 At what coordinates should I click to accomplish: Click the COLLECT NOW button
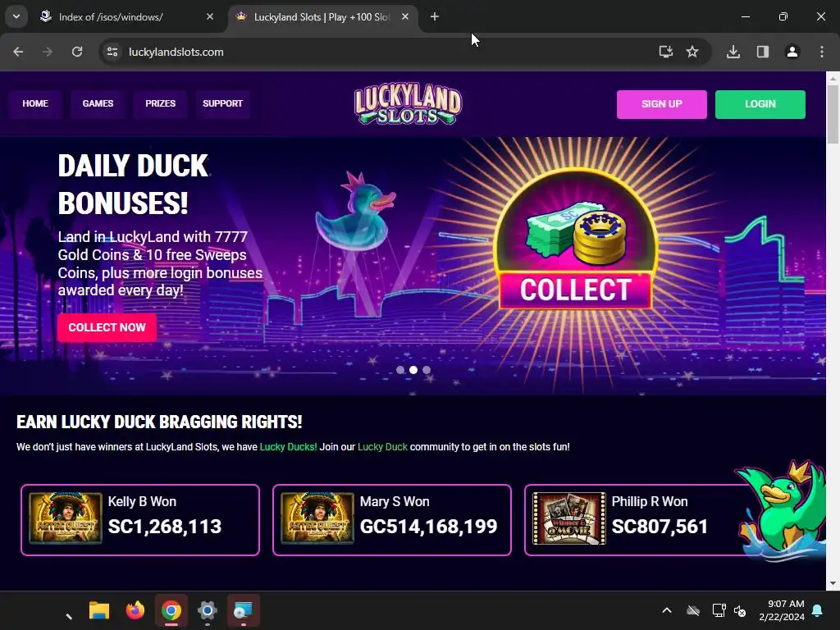click(x=107, y=327)
